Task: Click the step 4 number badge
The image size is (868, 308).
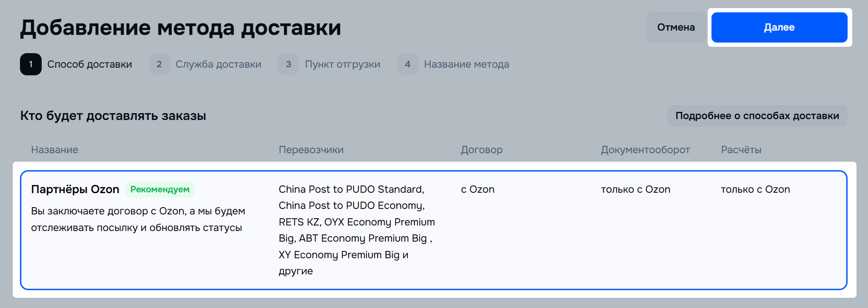Action: 407,64
